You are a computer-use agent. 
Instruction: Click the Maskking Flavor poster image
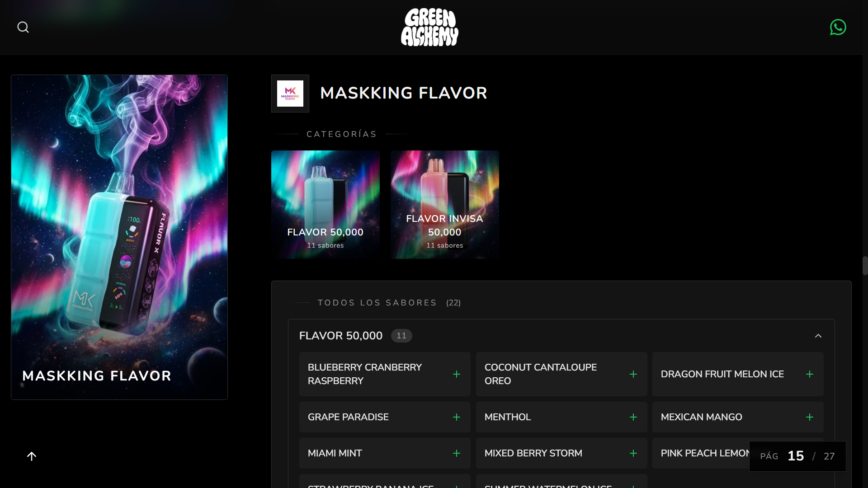[119, 237]
